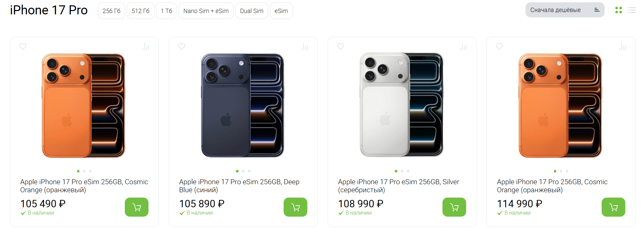Show second image of Deep Blue iPhone

tap(243, 171)
